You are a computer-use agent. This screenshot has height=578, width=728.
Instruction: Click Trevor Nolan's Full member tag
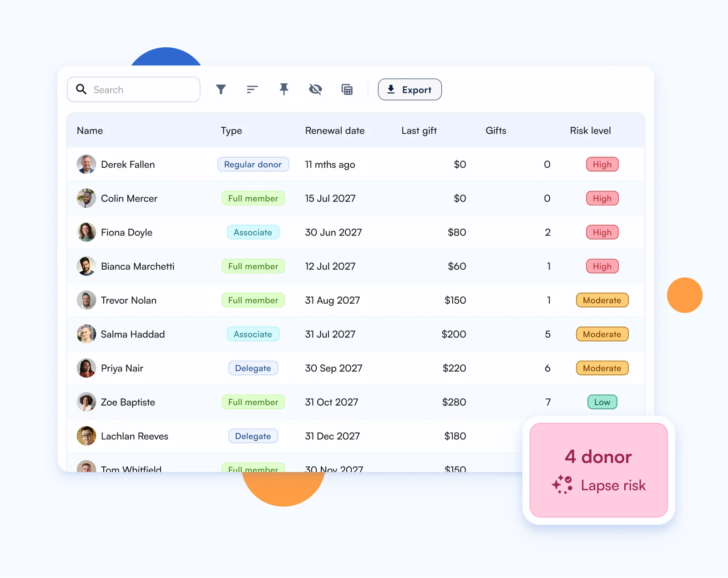pos(253,300)
